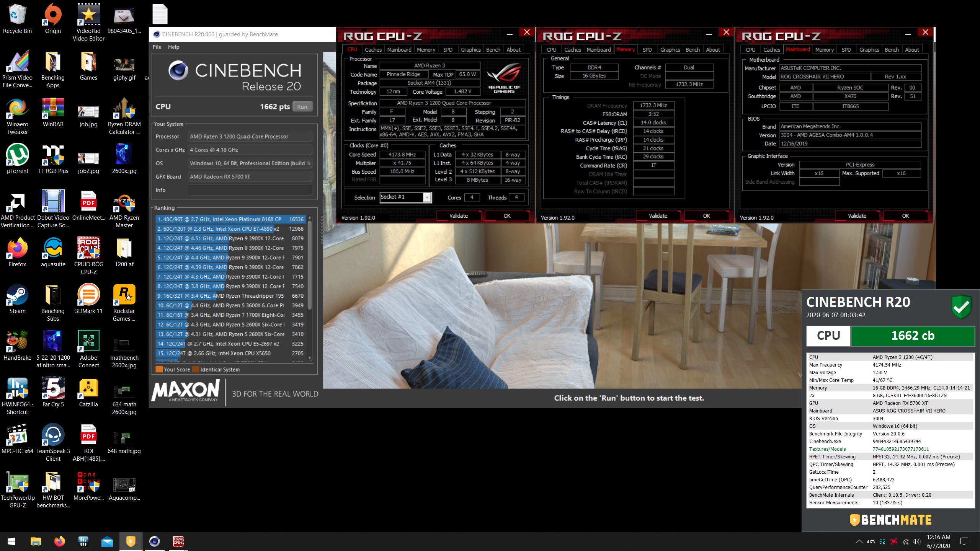This screenshot has width=980, height=551.
Task: Click the Run button next to CPU score
Action: tap(302, 107)
